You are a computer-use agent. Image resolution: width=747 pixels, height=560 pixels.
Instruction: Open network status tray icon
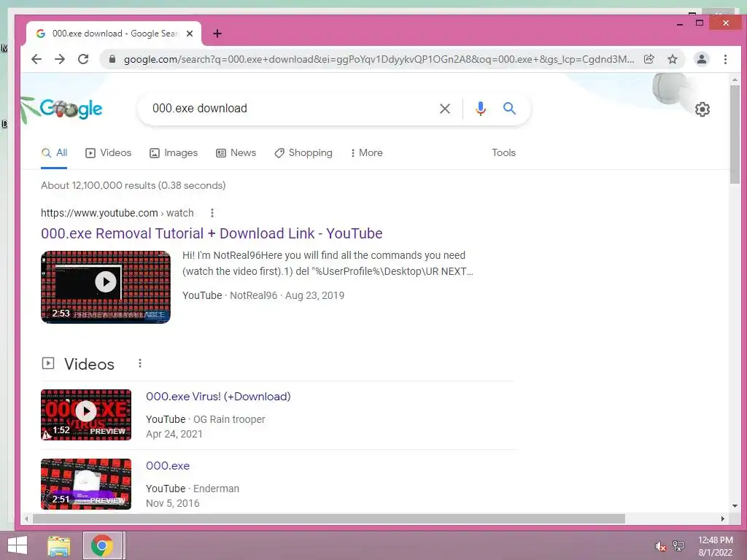[678, 546]
